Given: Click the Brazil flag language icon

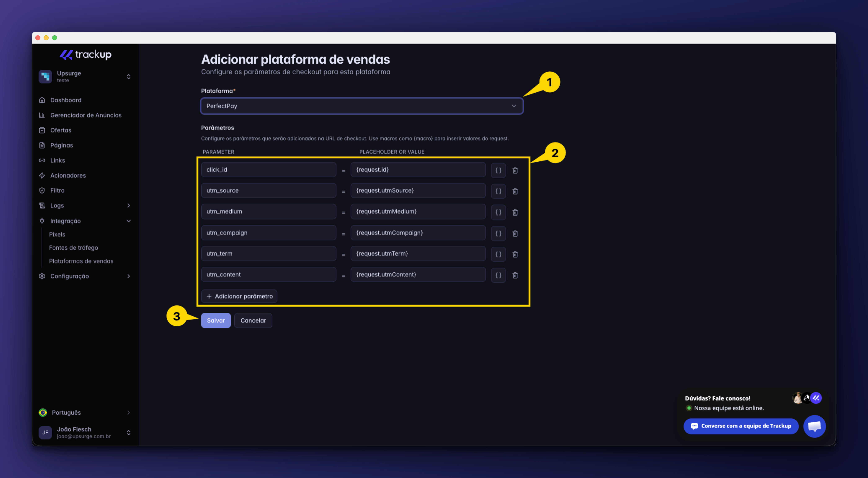Looking at the screenshot, I should point(43,413).
